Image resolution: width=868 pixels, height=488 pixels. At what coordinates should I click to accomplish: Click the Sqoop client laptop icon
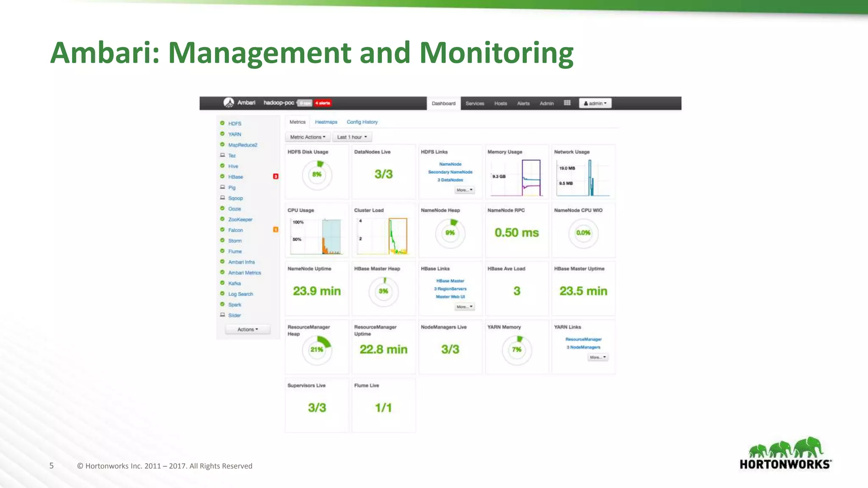(222, 197)
